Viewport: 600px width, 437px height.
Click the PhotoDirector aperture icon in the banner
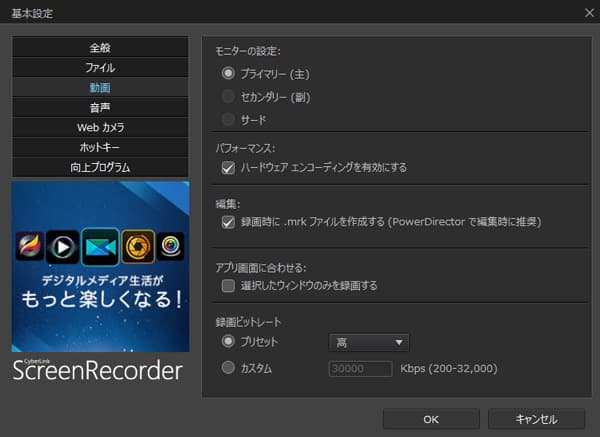[138, 247]
